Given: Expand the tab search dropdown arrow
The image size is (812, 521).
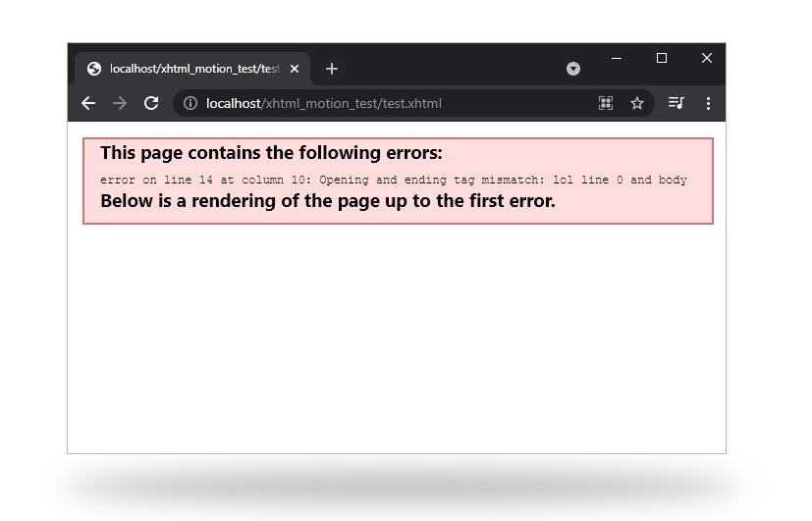Looking at the screenshot, I should tap(573, 69).
